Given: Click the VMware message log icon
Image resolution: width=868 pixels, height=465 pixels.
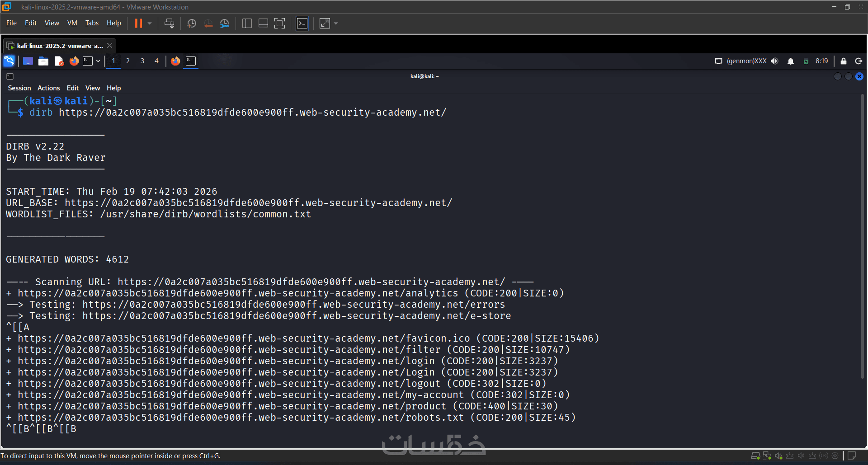Looking at the screenshot, I should (x=852, y=456).
